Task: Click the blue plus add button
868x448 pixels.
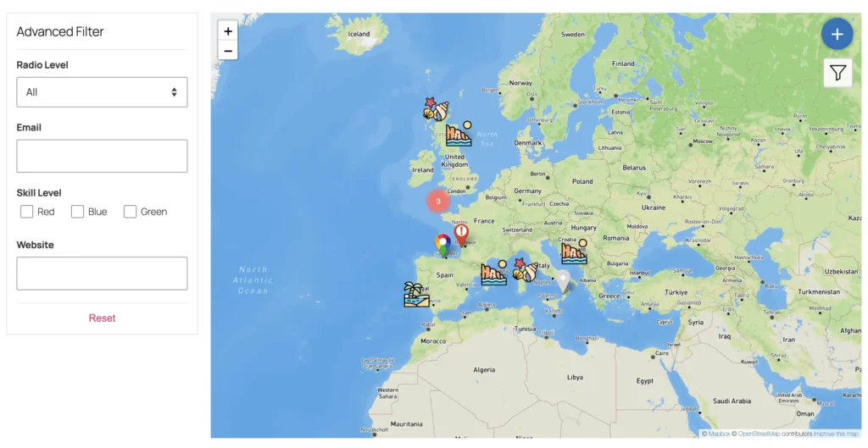Action: [837, 35]
